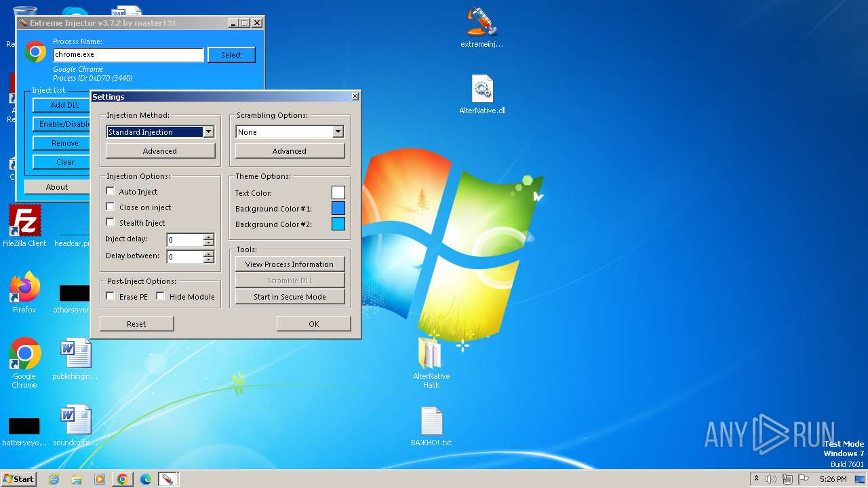Viewport: 868px width, 488px height.
Task: Tick the Hide Module checkbox
Action: coord(161,296)
